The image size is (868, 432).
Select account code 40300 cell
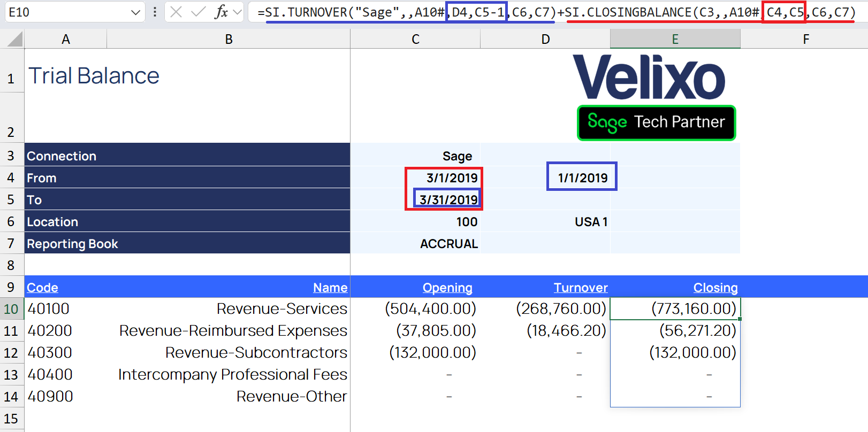click(66, 352)
